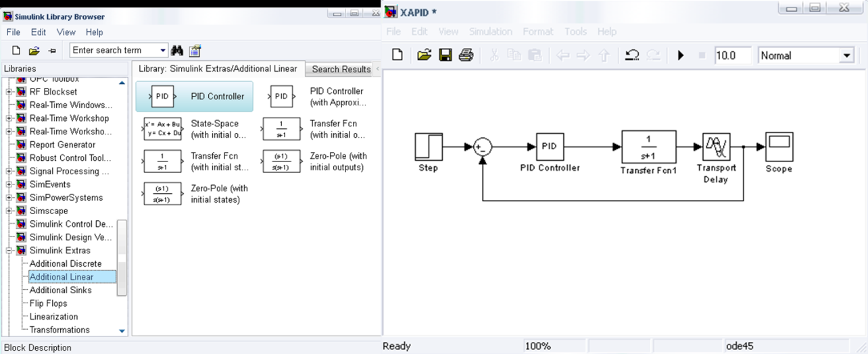Image resolution: width=868 pixels, height=354 pixels.
Task: Select Zero-Pole (with initial states) block
Action: pos(196,194)
